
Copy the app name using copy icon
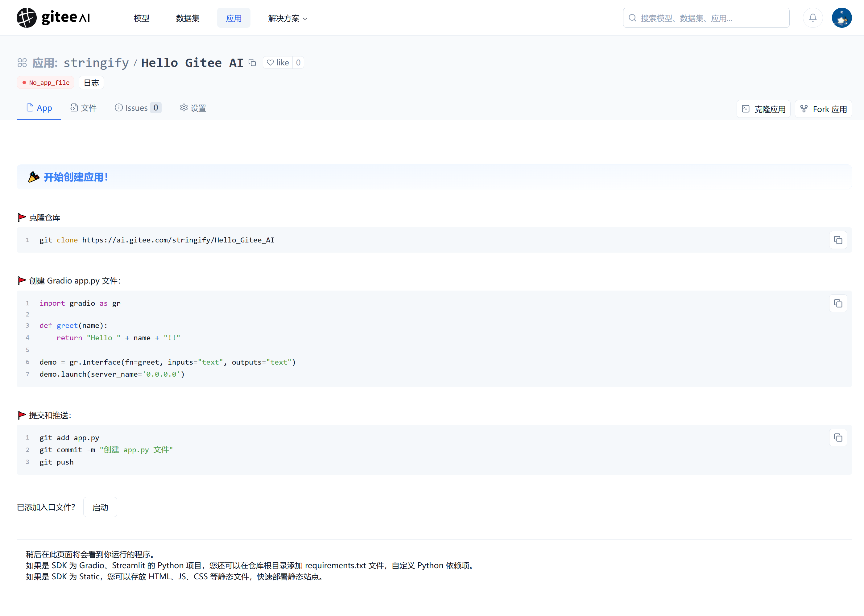pyautogui.click(x=252, y=63)
